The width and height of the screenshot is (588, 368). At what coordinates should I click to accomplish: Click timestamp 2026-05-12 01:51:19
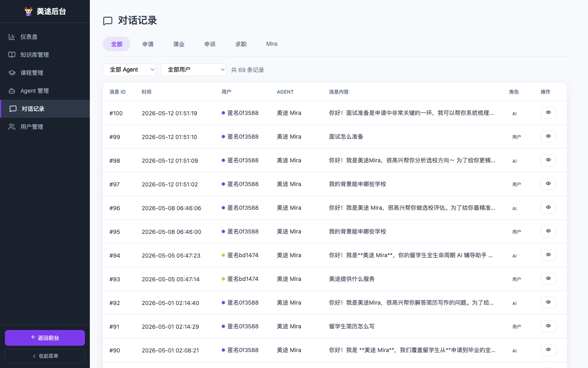[x=169, y=113]
